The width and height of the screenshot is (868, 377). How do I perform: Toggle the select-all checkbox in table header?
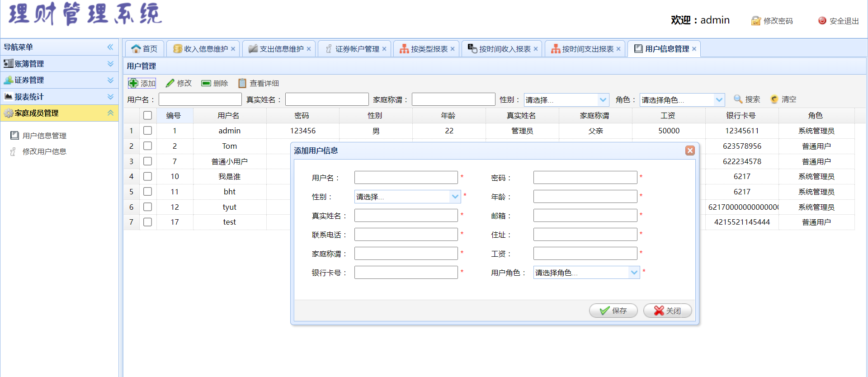[x=147, y=115]
